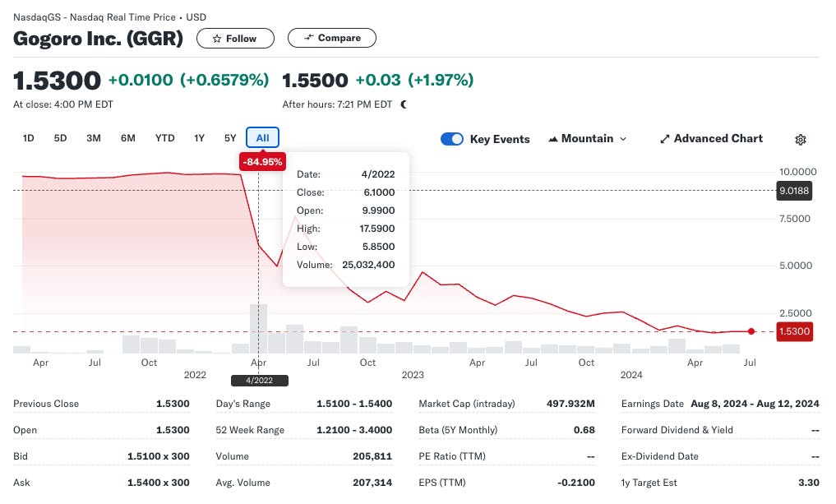The image size is (836, 504).
Task: Click the Compare arrows icon
Action: coord(309,38)
